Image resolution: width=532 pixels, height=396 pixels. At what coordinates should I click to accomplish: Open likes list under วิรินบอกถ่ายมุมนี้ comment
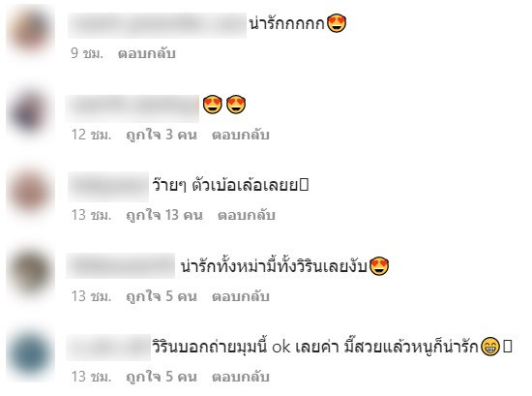[162, 377]
